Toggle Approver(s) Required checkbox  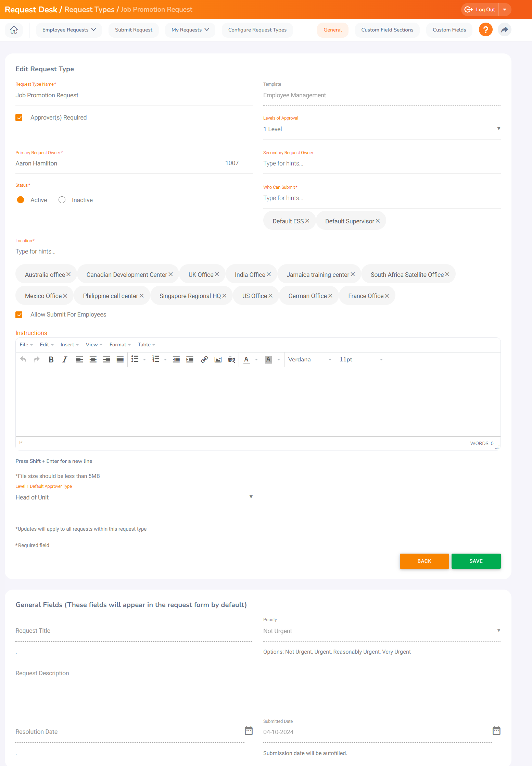click(x=19, y=118)
